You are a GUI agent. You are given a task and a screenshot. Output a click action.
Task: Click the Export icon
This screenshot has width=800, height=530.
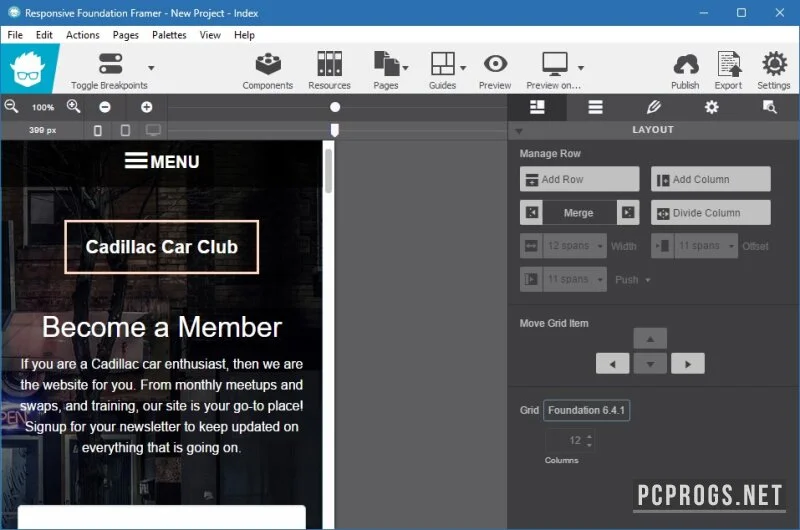click(729, 64)
